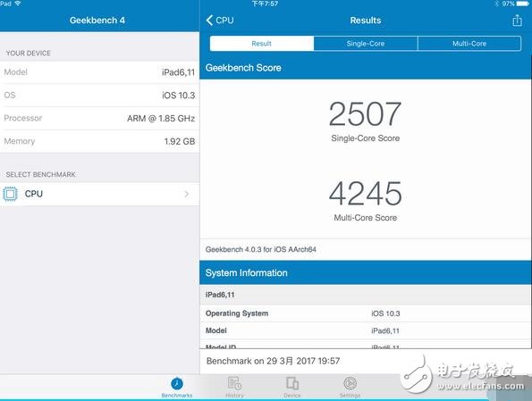Select the Processor row ARM @ 1.85 GHz

point(100,118)
